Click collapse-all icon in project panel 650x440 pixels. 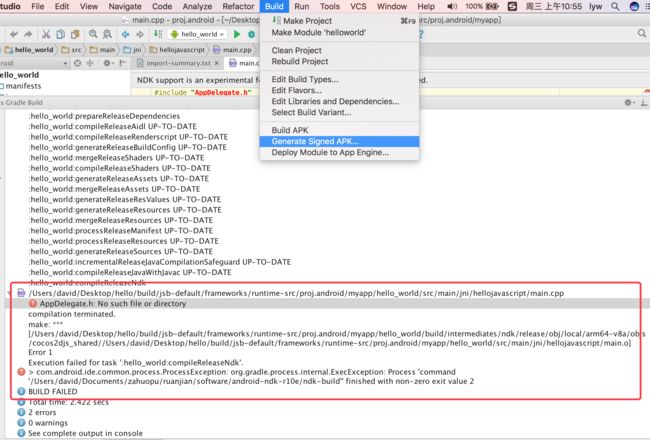click(x=90, y=63)
